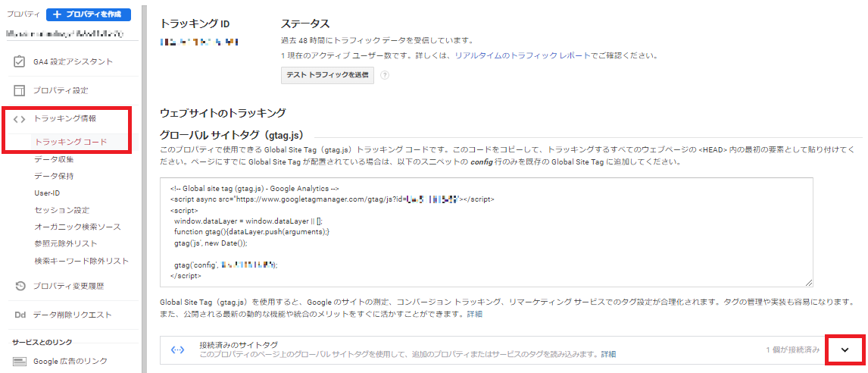Click the 接続済みのサイトタグ arrows icon

pyautogui.click(x=178, y=349)
